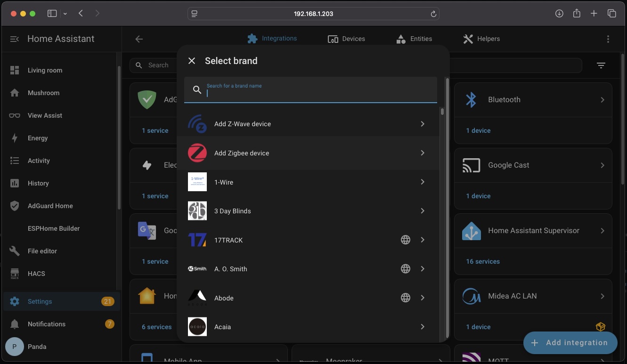The height and width of the screenshot is (364, 627).
Task: Click the Bluetooth integration icon
Action: coord(471,100)
